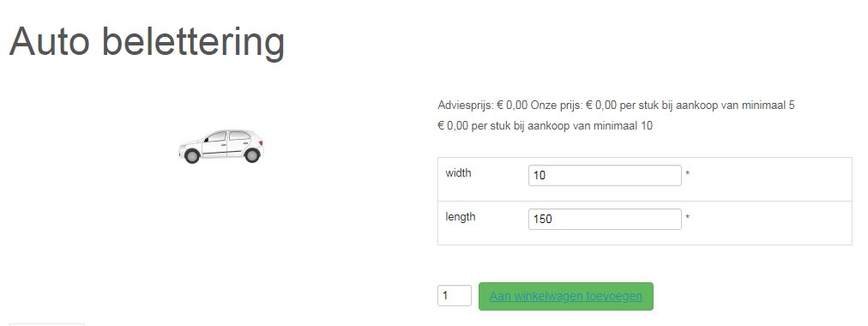
Task: Click the width field label
Action: 458,172
